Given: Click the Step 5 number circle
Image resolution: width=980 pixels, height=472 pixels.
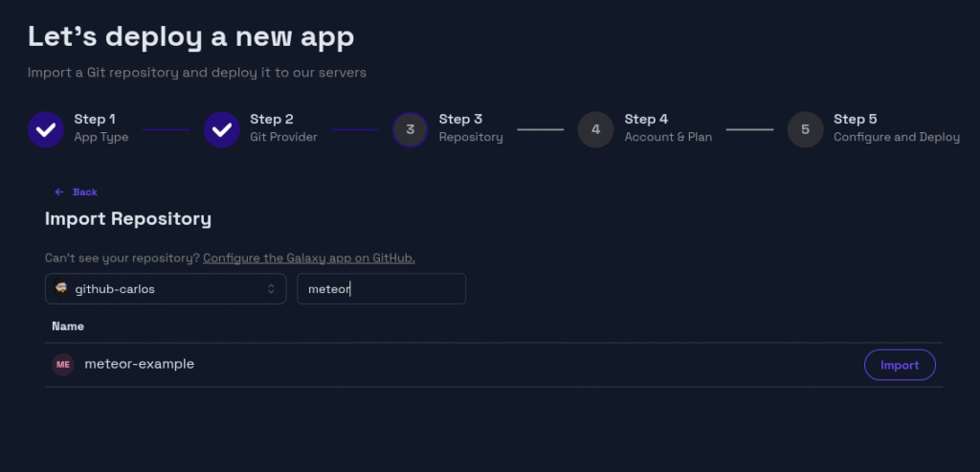Looking at the screenshot, I should click(805, 129).
